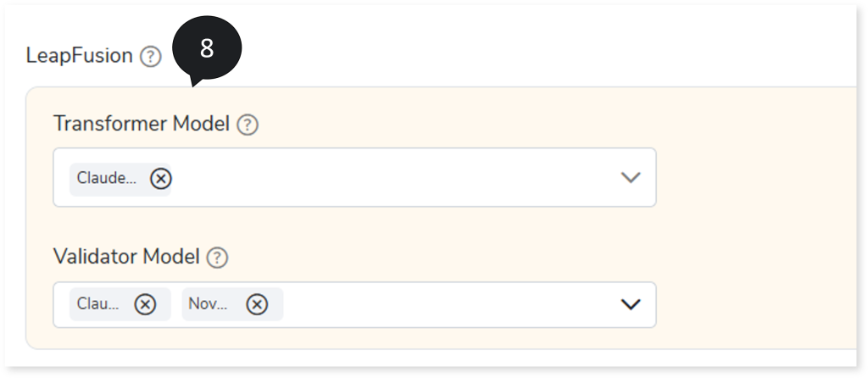The image size is (868, 378).
Task: Click the help icon beside LeapFusion
Action: (150, 57)
